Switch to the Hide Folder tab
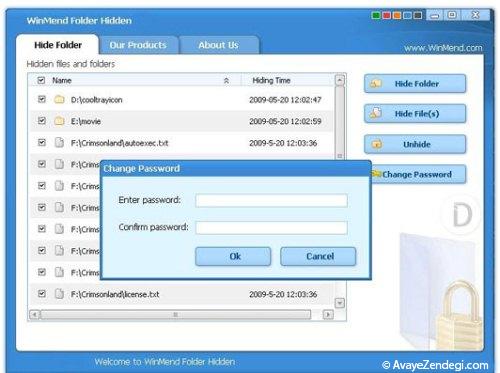500x373 pixels. (58, 45)
